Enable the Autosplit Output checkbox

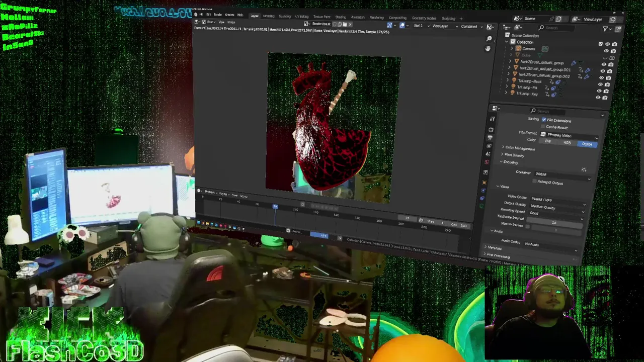coord(534,180)
